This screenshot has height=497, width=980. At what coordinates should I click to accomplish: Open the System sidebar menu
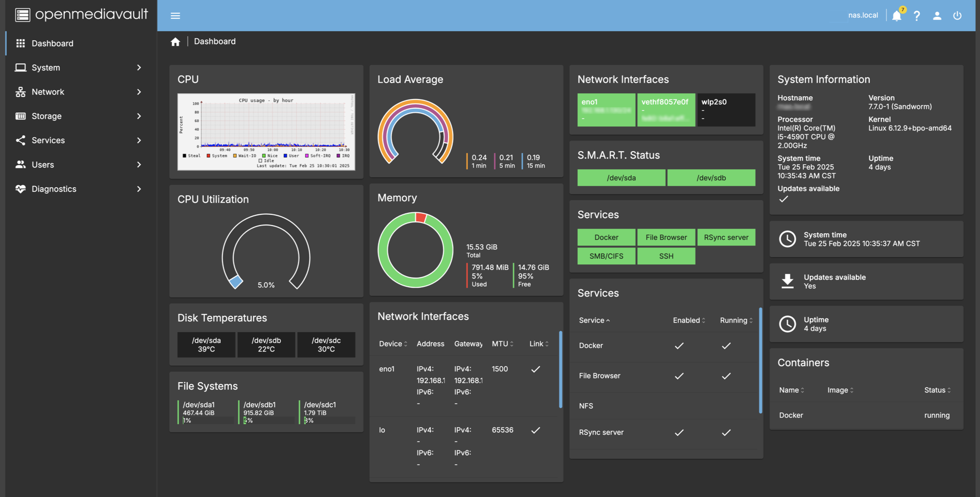(x=81, y=67)
